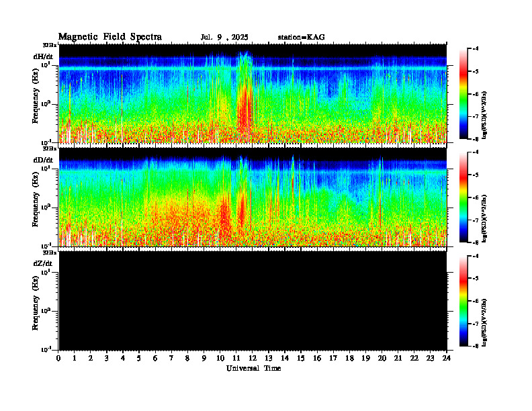Click the color bar beside dH/dt panel
Viewport: 532px width, 411px height.
[x=463, y=94]
